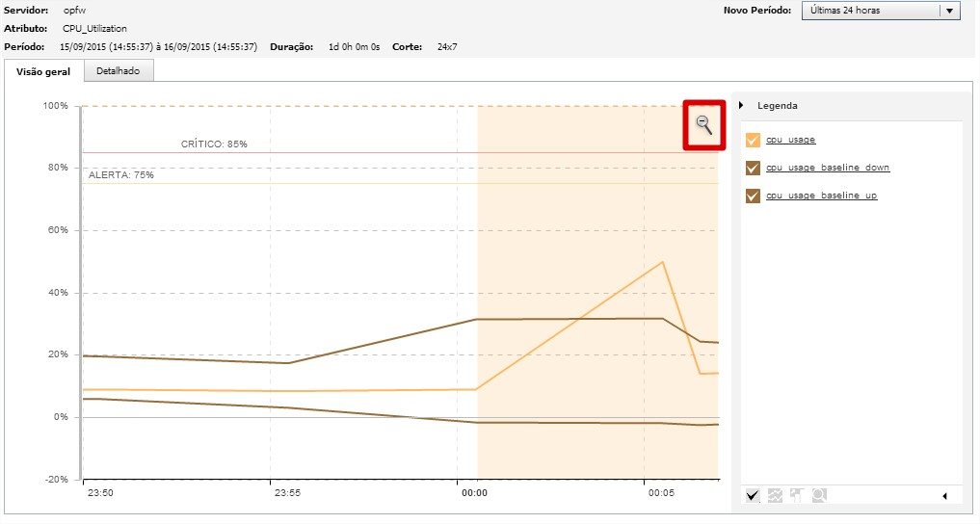Click the cpu_usage peak point near 50%
This screenshot has height=524, width=980.
point(663,262)
